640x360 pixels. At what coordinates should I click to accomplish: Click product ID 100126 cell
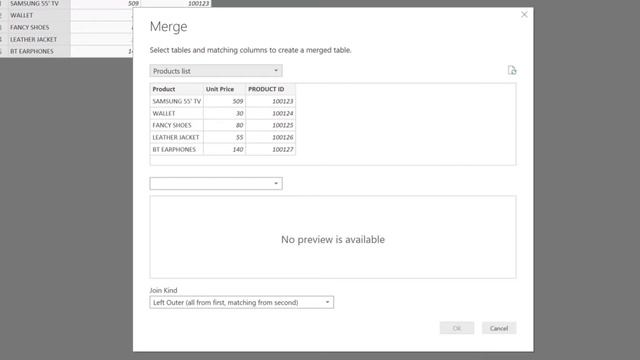pyautogui.click(x=271, y=137)
